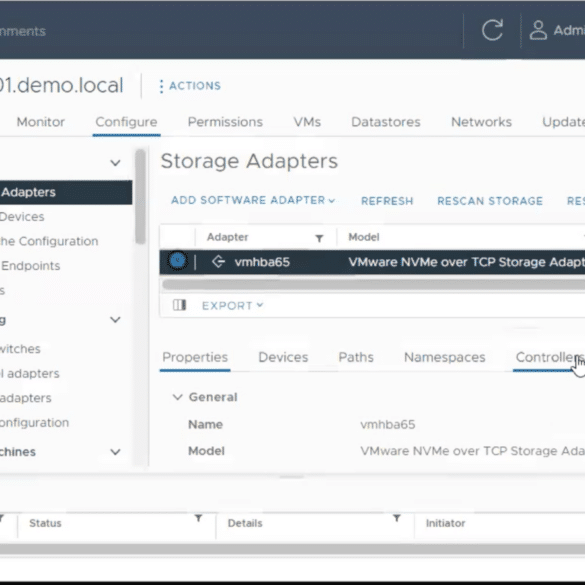Select the vmhba65 row radio button
Viewport: 585px width, 585px height.
[x=177, y=261]
